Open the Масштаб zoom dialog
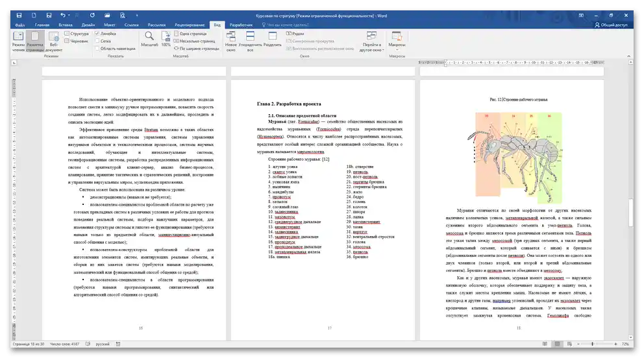Image resolution: width=644 pixels, height=358 pixels. [x=149, y=39]
